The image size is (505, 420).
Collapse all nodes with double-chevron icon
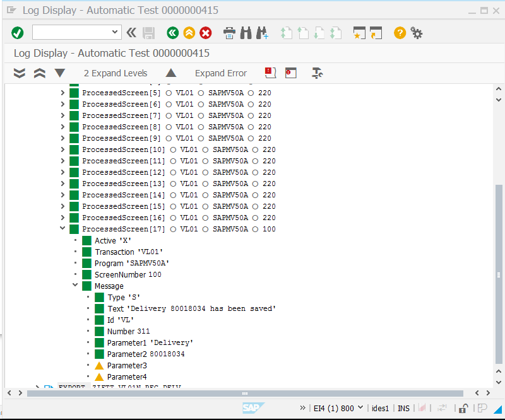tap(39, 73)
